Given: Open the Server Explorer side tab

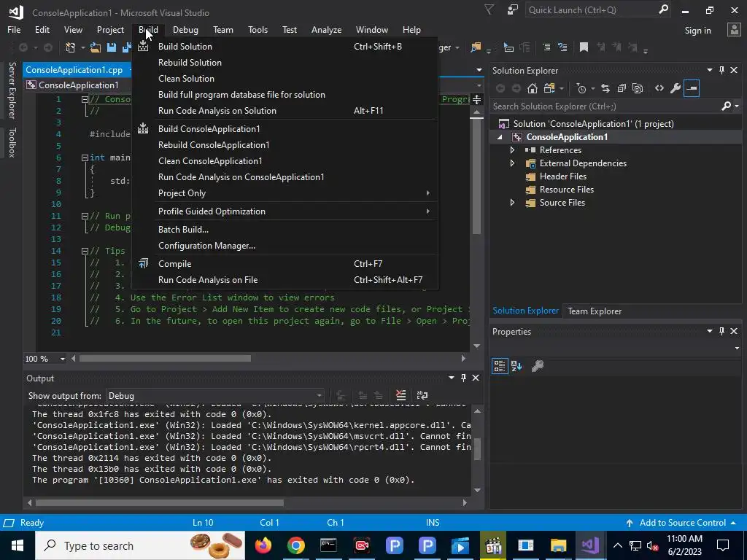Looking at the screenshot, I should 12,90.
